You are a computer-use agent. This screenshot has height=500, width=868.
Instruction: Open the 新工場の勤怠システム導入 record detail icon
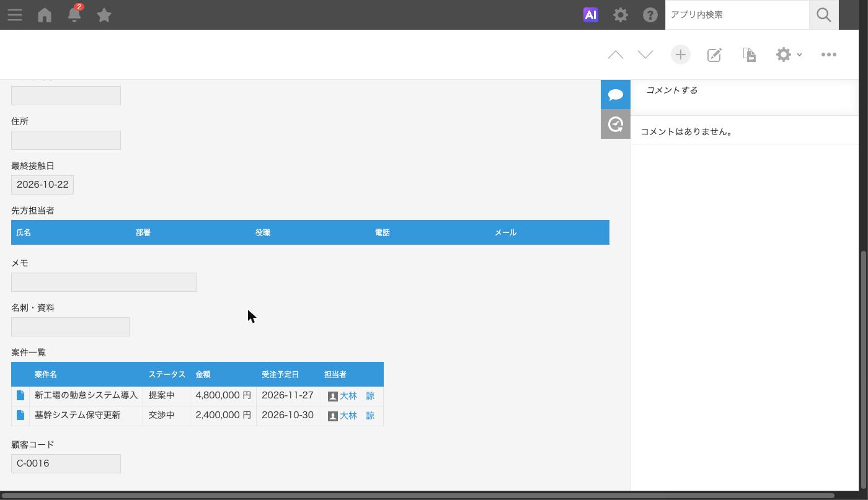pyautogui.click(x=20, y=395)
